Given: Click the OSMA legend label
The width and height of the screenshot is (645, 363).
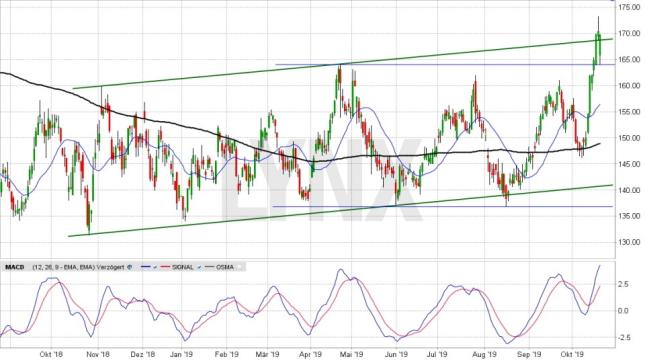Looking at the screenshot, I should point(225,267).
